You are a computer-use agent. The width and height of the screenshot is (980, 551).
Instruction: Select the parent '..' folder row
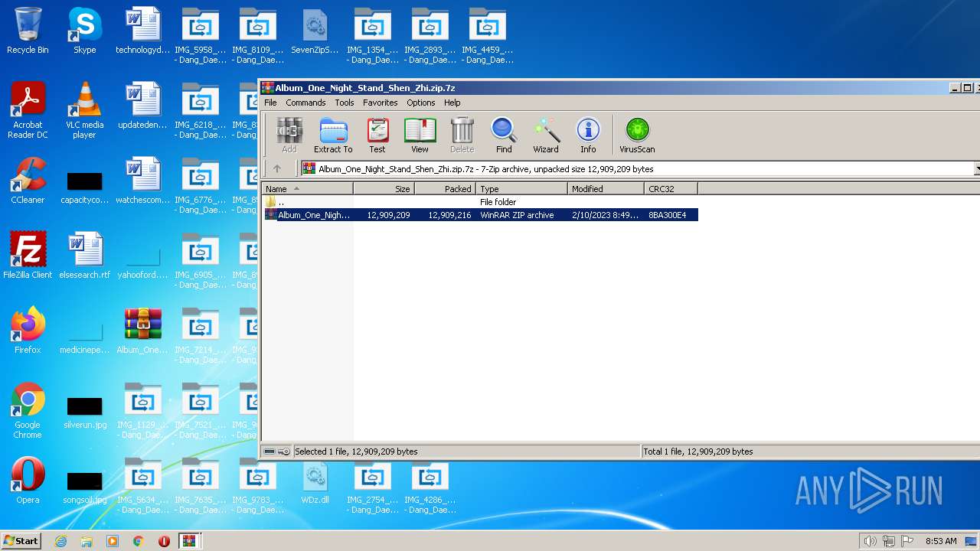click(x=480, y=202)
